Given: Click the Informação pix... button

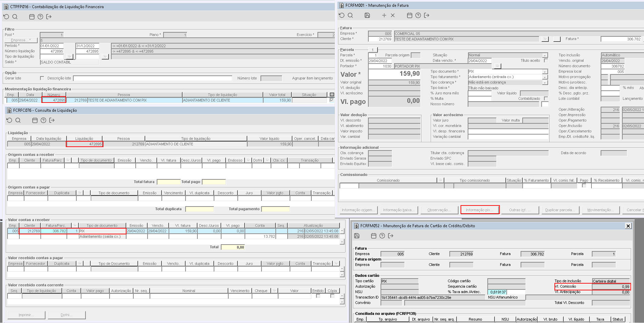Looking at the screenshot, I should click(x=480, y=210).
